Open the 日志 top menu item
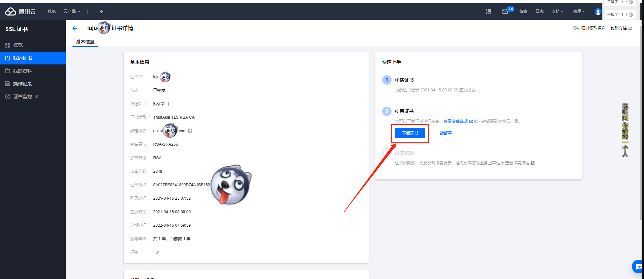Screen dimensions: 644x279 point(540,11)
